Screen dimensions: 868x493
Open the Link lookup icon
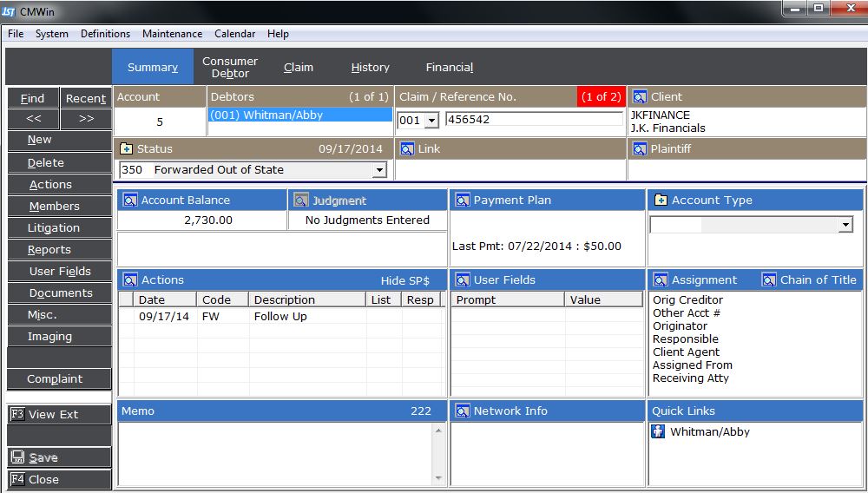click(407, 149)
